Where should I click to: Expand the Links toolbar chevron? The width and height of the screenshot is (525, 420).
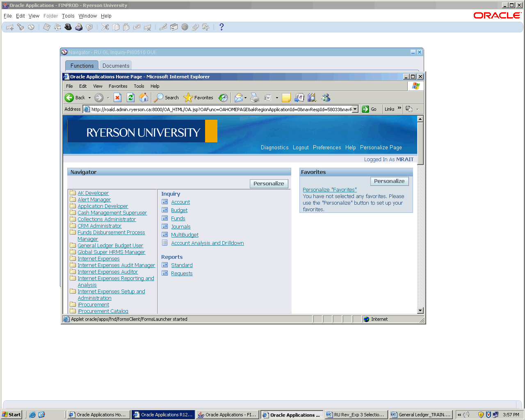(x=399, y=108)
